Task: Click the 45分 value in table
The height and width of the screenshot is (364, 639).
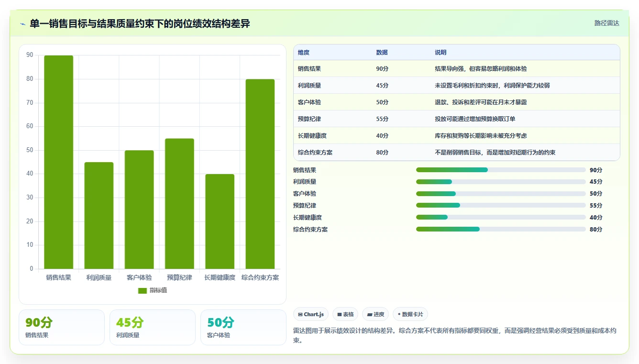Action: point(382,86)
